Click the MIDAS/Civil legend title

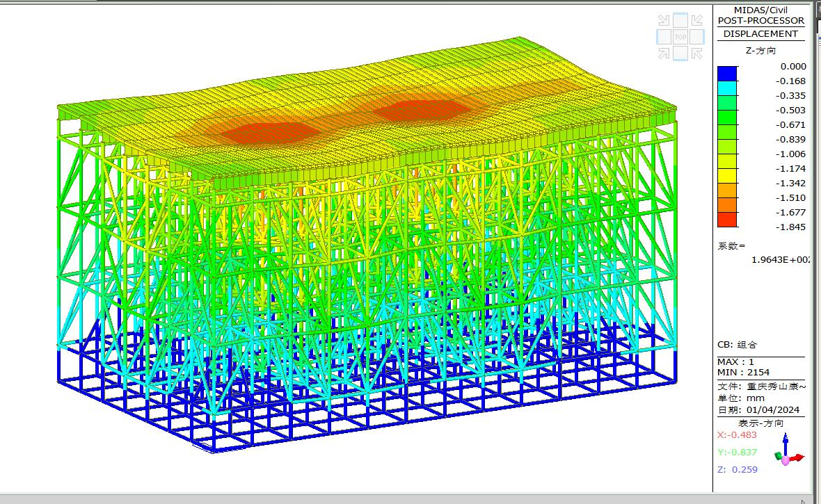pos(760,10)
